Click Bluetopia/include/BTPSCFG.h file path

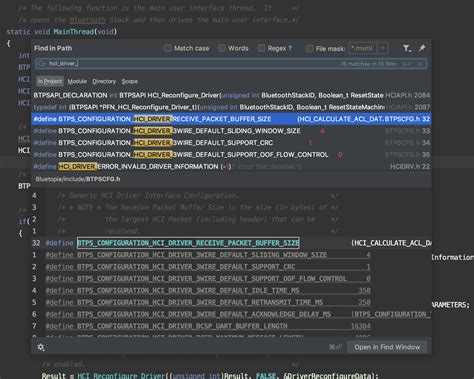(78, 179)
